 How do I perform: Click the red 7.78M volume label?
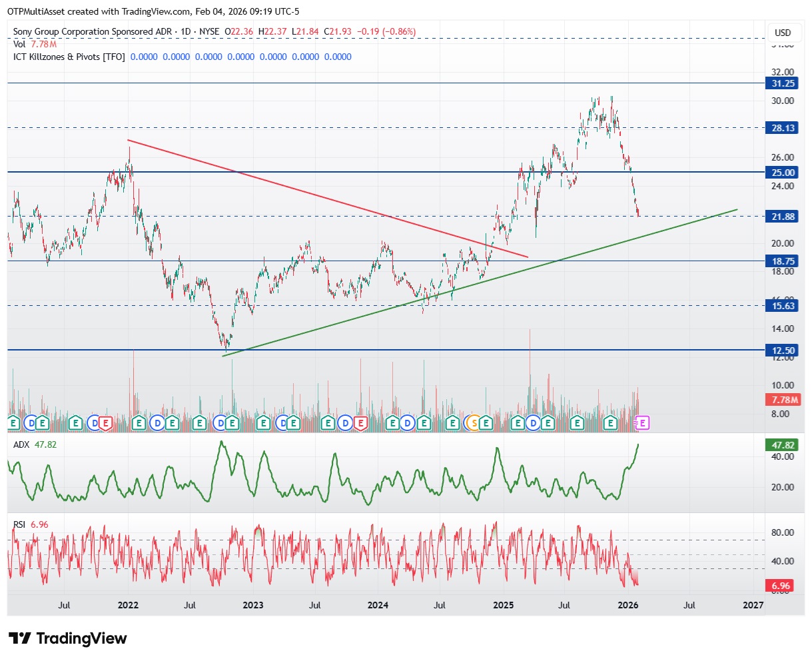[x=783, y=400]
